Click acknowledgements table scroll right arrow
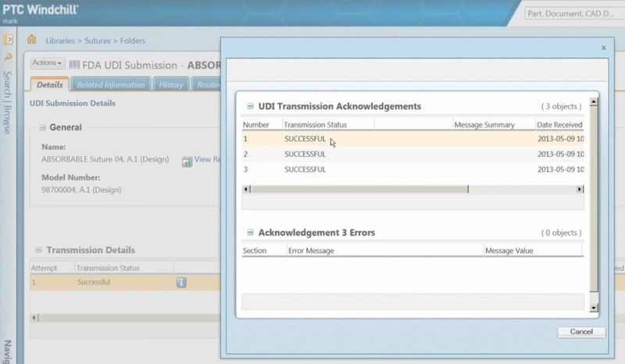 tap(579, 189)
